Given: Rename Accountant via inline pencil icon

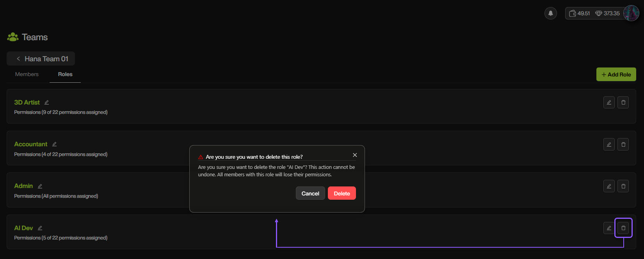Looking at the screenshot, I should [54, 144].
